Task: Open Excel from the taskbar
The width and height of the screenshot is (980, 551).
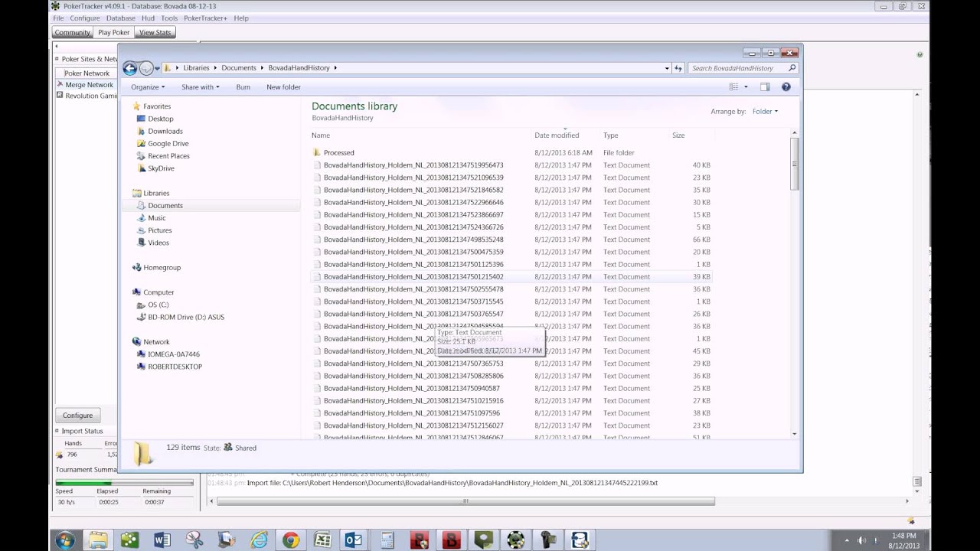Action: click(x=322, y=540)
